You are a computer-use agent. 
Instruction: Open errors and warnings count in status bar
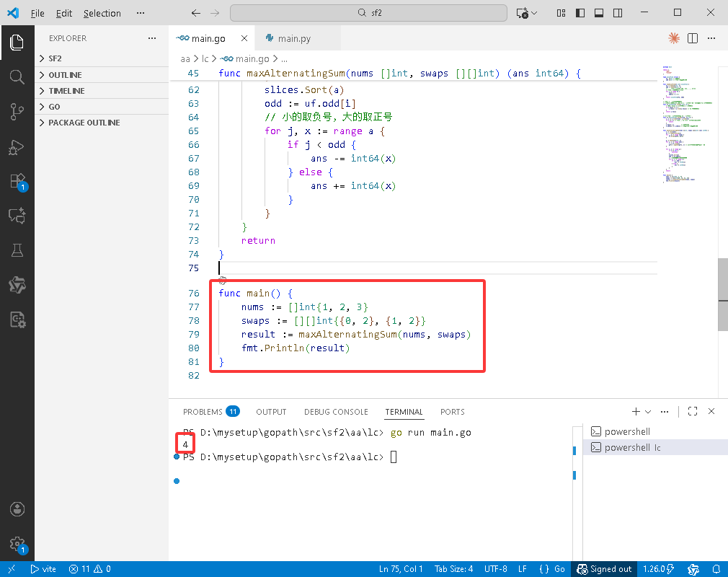89,569
